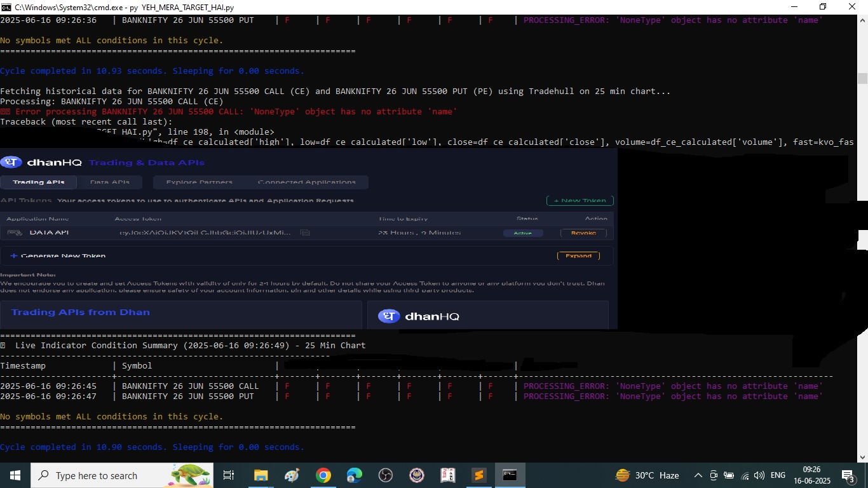Click the dhanHQ logo in lower card
The height and width of the screenshot is (488, 868).
coord(418,316)
